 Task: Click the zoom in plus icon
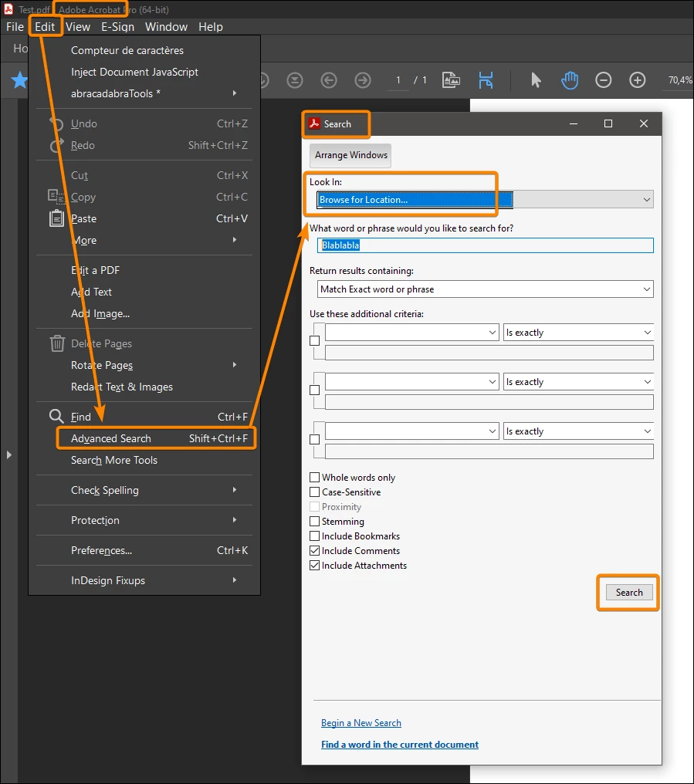tap(638, 80)
